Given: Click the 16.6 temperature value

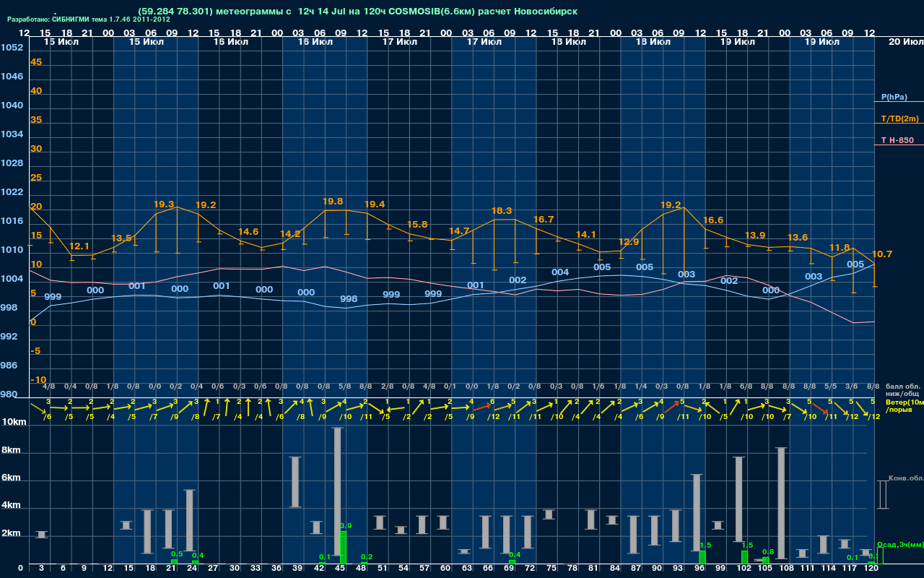Looking at the screenshot, I should tap(713, 220).
